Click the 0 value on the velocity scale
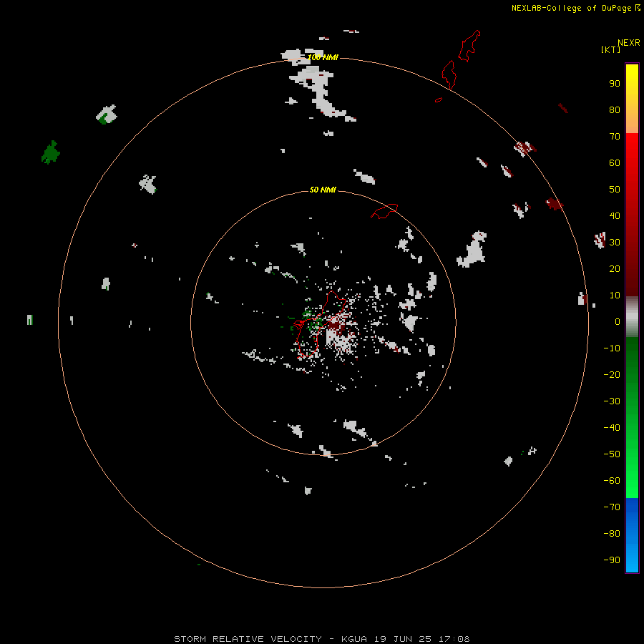Viewport: 644px width, 644px height. coord(618,321)
